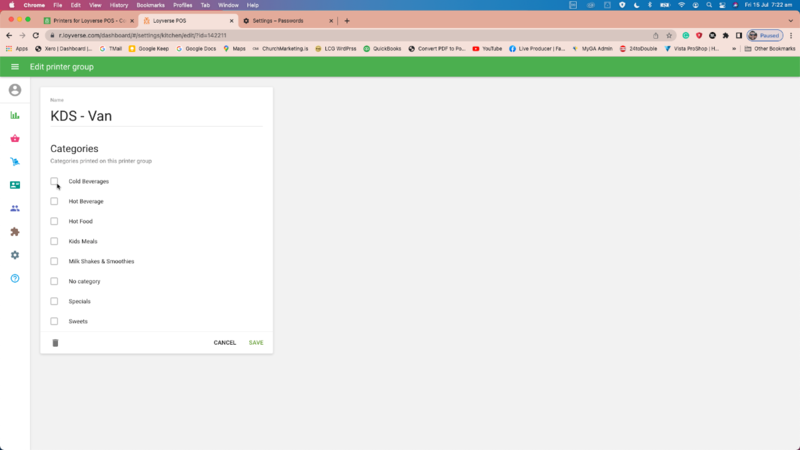The height and width of the screenshot is (450, 800).
Task: Open Help question mark icon in sidebar
Action: click(x=15, y=279)
